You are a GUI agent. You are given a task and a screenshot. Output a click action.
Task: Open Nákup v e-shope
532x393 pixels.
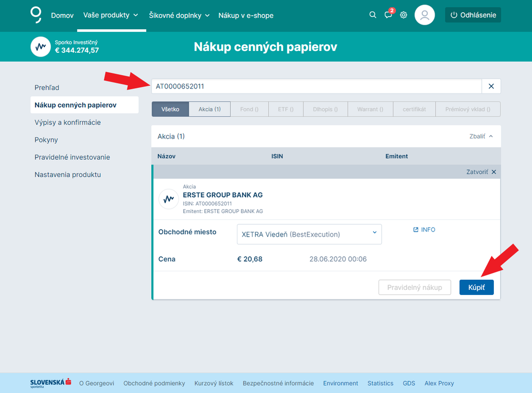pos(246,15)
